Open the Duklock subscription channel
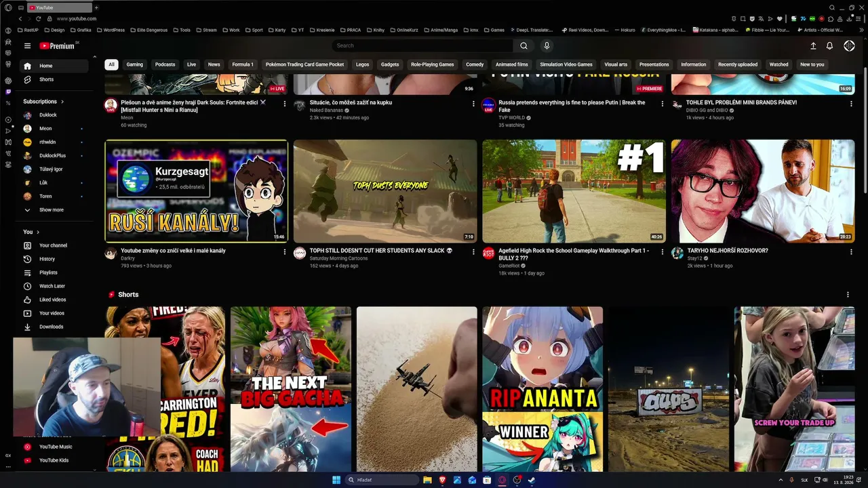The height and width of the screenshot is (488, 868). coord(54,115)
